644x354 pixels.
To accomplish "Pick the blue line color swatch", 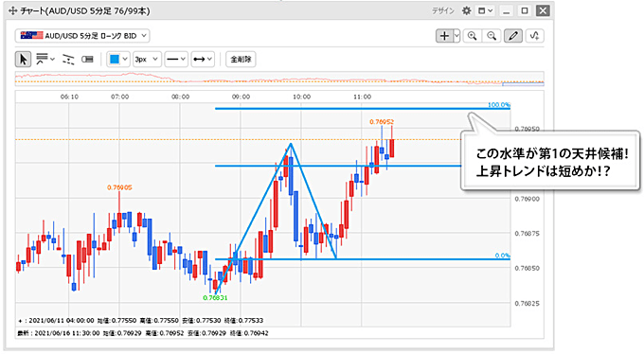I will pos(115,59).
